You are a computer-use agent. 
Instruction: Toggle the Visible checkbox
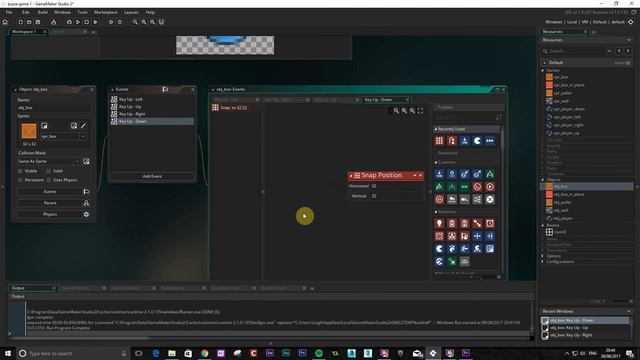pyautogui.click(x=20, y=171)
